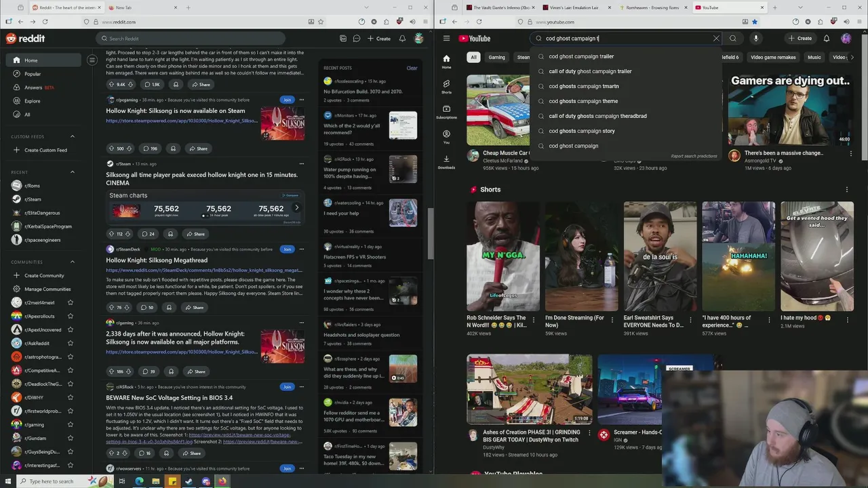Open Reddit user avatar menu

(419, 39)
